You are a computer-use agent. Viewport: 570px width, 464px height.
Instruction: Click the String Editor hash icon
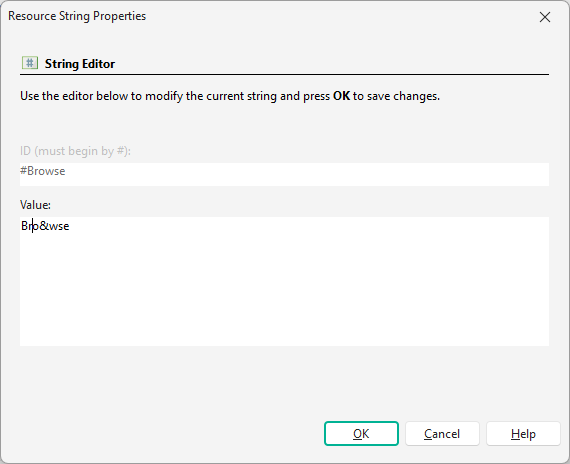pos(30,63)
